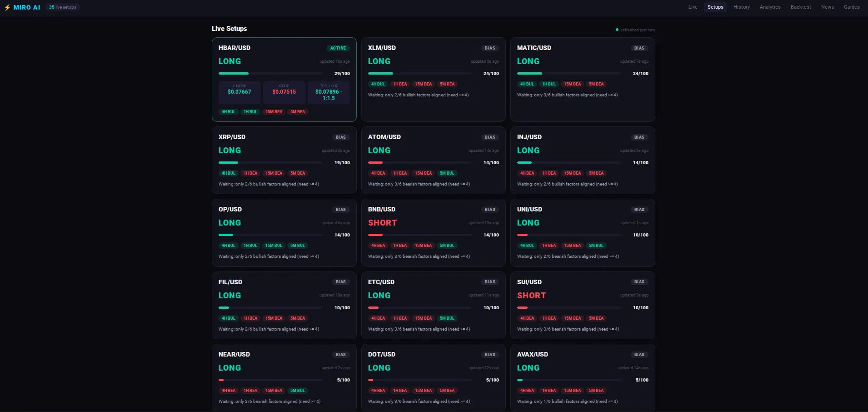Image resolution: width=868 pixels, height=412 pixels.
Task: Click the BIAS badge on SUI/USD
Action: [639, 282]
